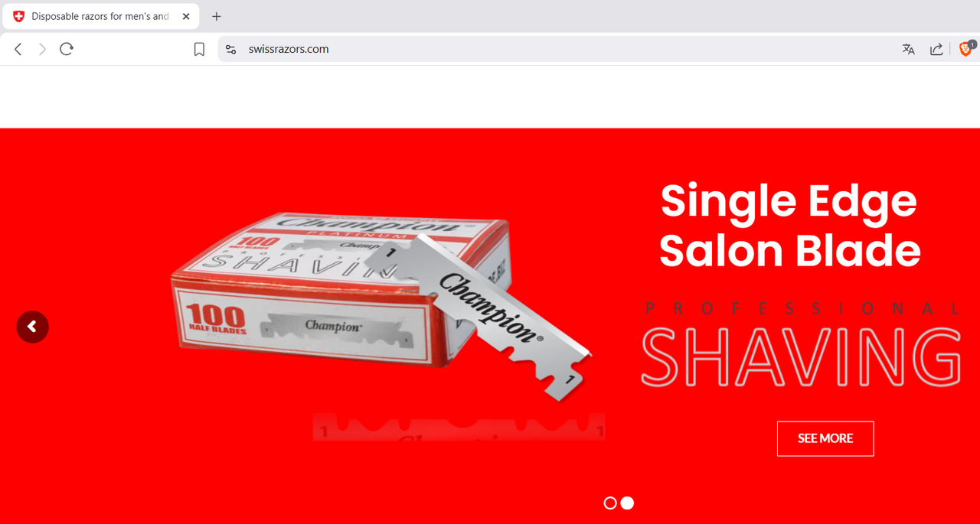Select the second filled carousel dot
The width and height of the screenshot is (980, 524).
627,503
